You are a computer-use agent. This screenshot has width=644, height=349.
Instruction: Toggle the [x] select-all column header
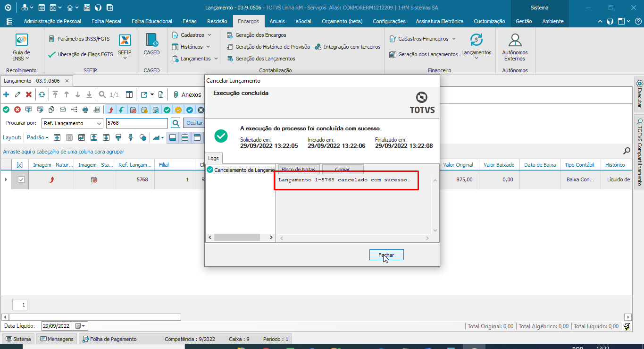click(19, 165)
